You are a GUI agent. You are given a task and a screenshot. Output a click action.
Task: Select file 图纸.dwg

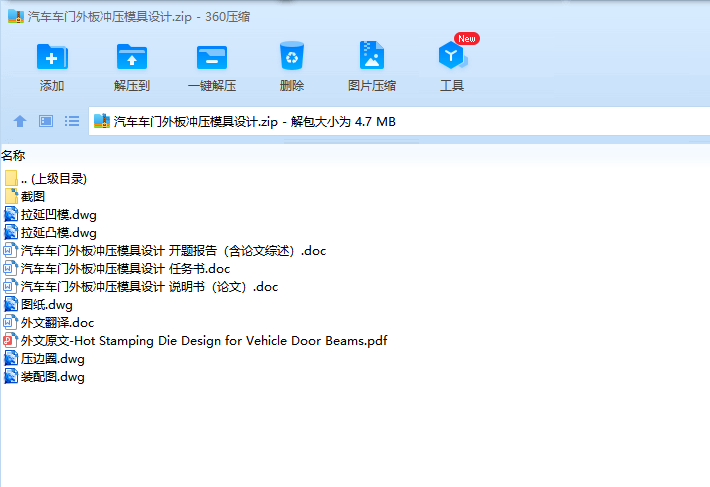click(x=38, y=305)
